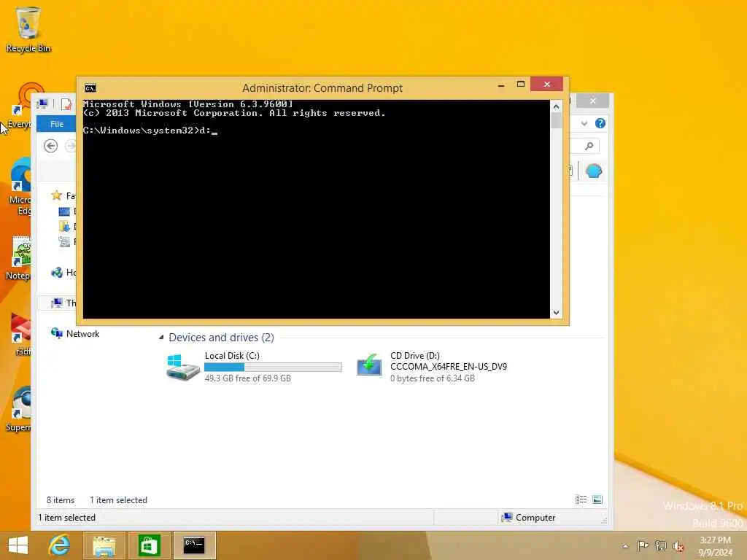Select the CD Drive (D:) icon

click(369, 365)
